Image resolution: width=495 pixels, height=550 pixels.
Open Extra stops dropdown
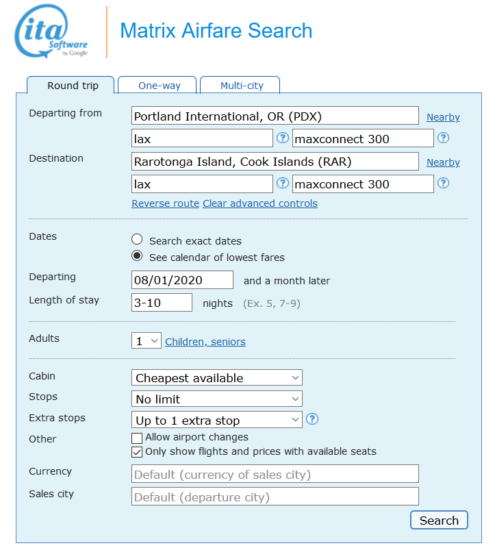coord(217,420)
